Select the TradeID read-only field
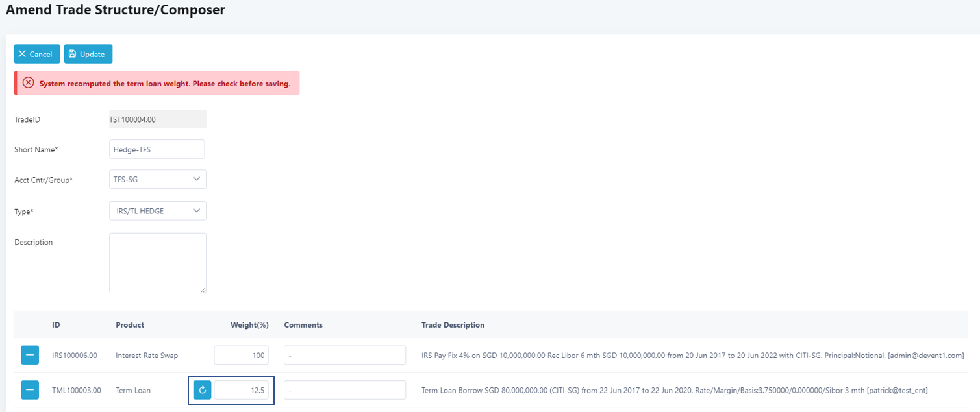Viewport: 980px width, 412px height. tap(157, 119)
